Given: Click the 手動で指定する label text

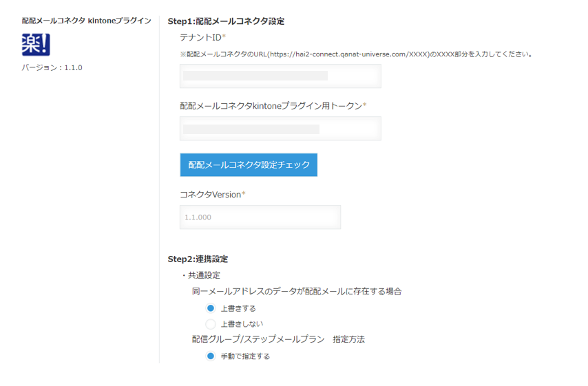Looking at the screenshot, I should [245, 356].
